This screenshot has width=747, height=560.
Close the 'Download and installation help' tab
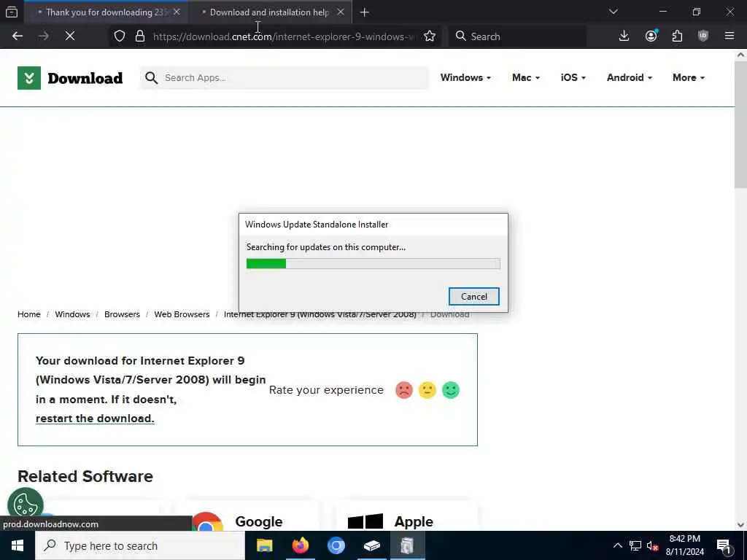[340, 12]
